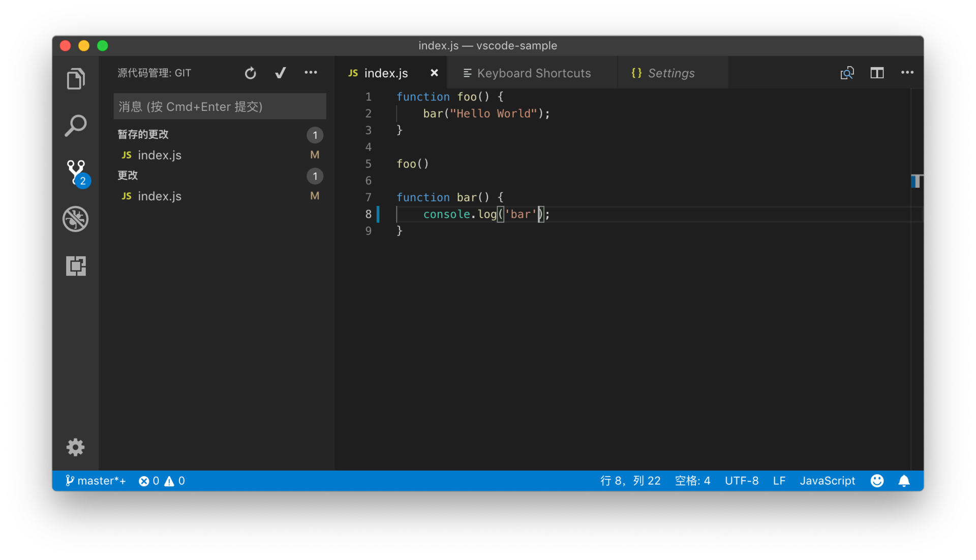976x560 pixels.
Task: Click the master branch in status bar
Action: tap(96, 481)
